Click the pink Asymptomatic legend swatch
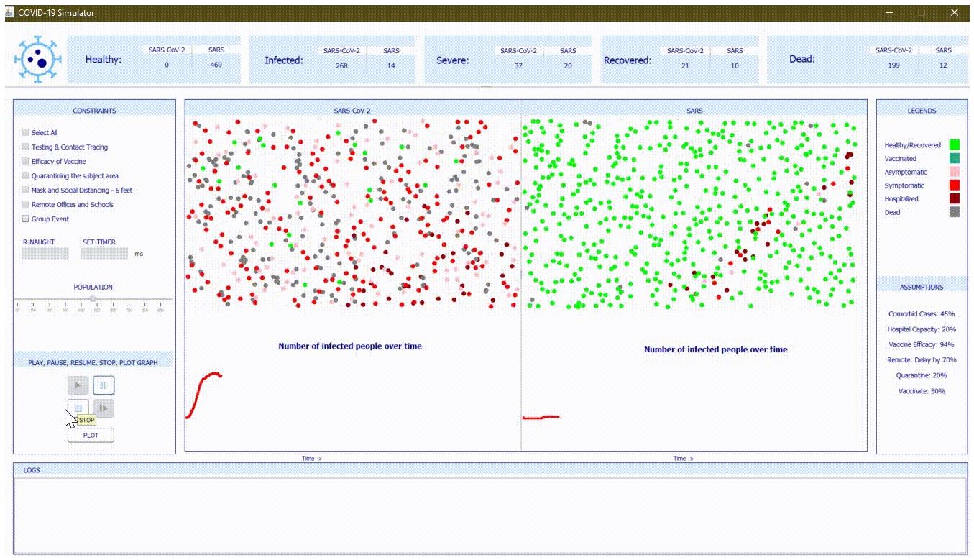The height and width of the screenshot is (560, 974). [955, 172]
